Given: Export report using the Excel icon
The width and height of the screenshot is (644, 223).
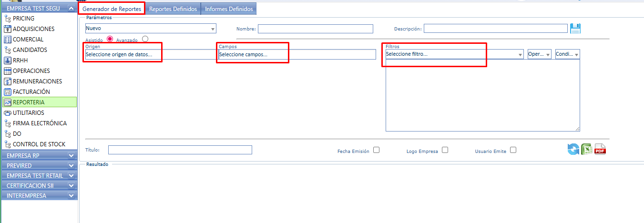Looking at the screenshot, I should tap(586, 150).
